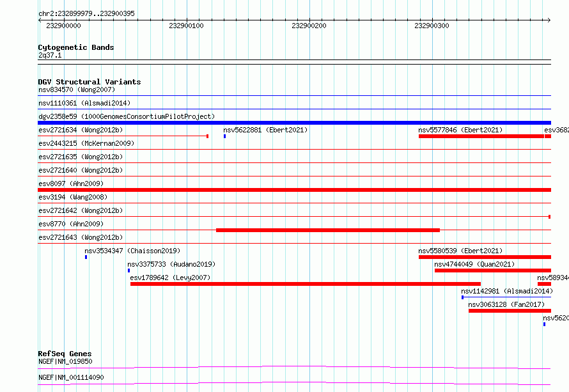The width and height of the screenshot is (569, 392).
Task: Click the RefSeq Genes track heading
Action: click(65, 354)
